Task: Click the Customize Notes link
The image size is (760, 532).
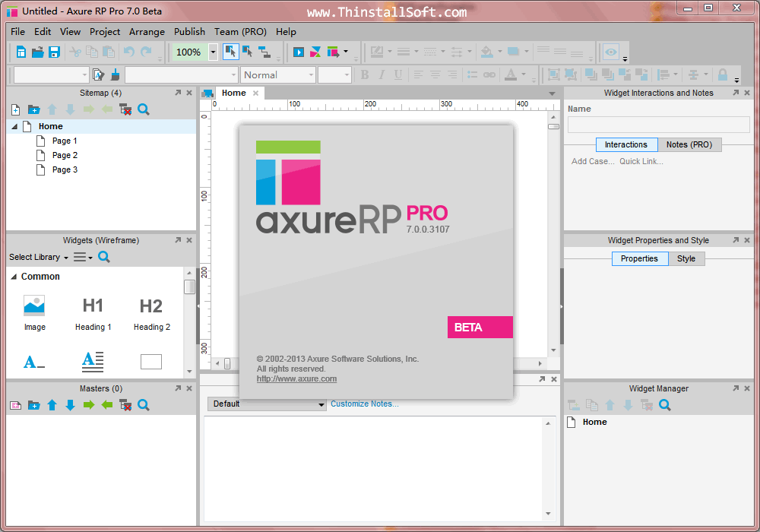Action: [x=364, y=404]
